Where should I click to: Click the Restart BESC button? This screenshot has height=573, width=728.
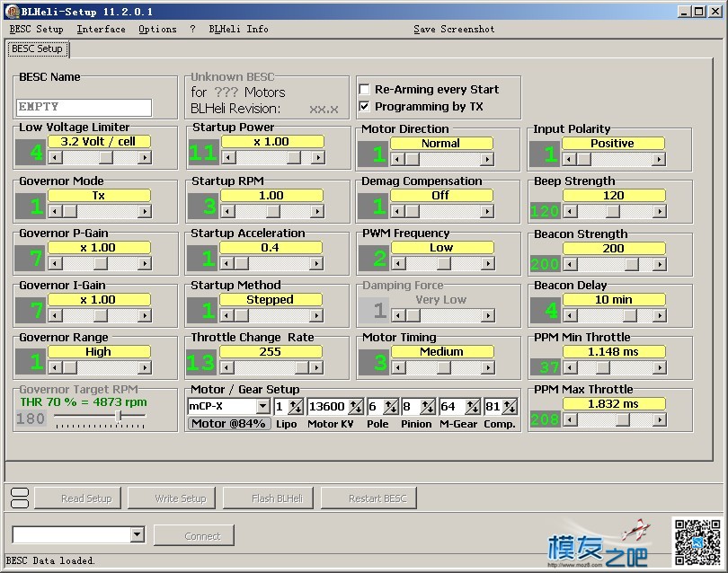click(x=368, y=498)
